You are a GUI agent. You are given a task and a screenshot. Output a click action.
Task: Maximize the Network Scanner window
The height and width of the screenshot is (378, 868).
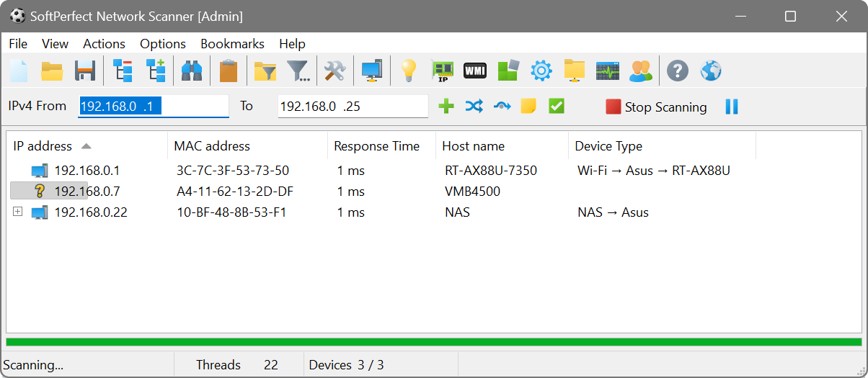click(x=790, y=16)
